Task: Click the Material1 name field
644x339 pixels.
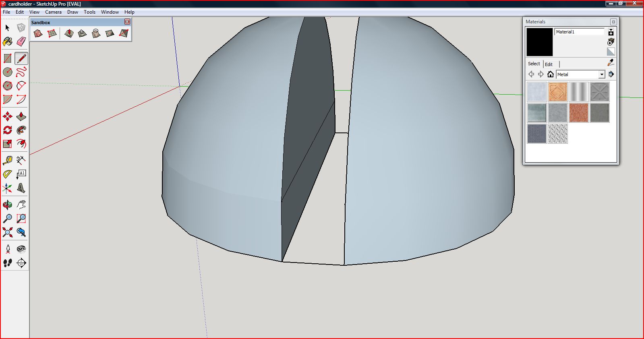Action: [580, 32]
